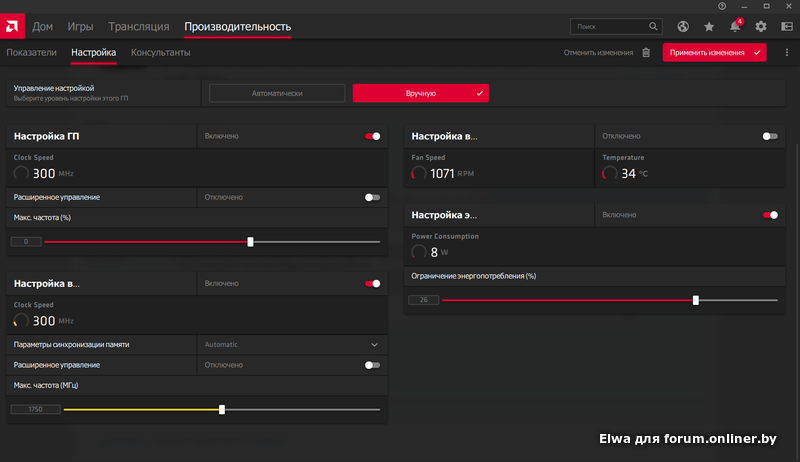Click the Поиск search input field
The height and width of the screenshot is (462, 800).
coord(605,26)
